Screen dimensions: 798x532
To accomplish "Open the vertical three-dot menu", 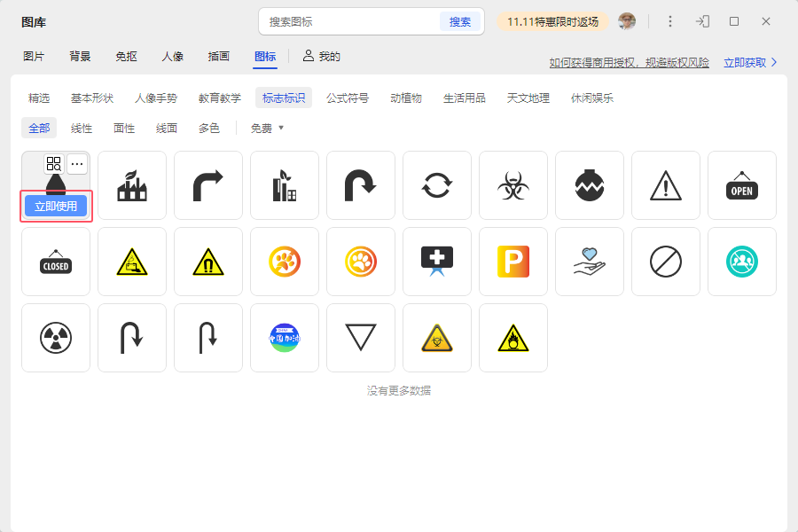I will tap(669, 21).
